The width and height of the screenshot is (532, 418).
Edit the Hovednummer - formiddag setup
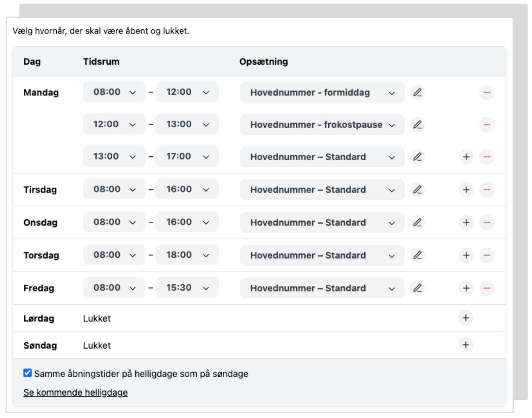[x=417, y=92]
